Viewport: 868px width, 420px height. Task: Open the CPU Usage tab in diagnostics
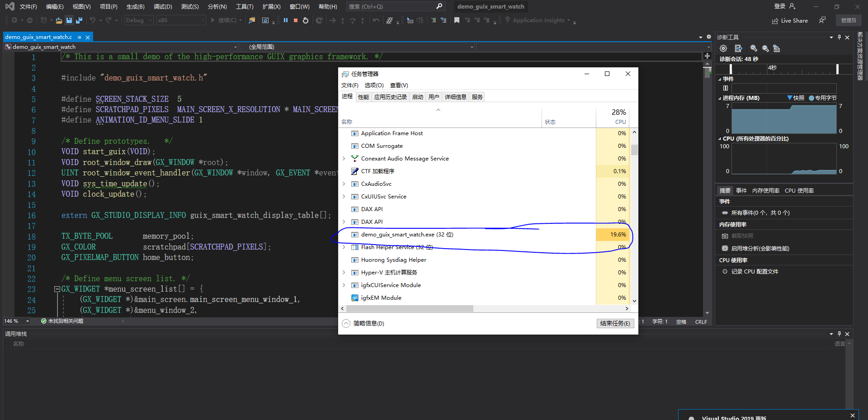click(799, 191)
